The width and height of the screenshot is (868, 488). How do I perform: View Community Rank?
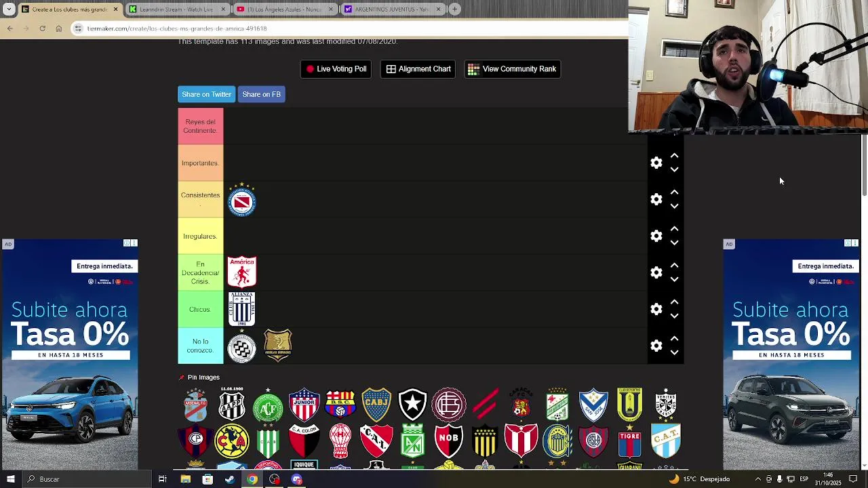[512, 68]
